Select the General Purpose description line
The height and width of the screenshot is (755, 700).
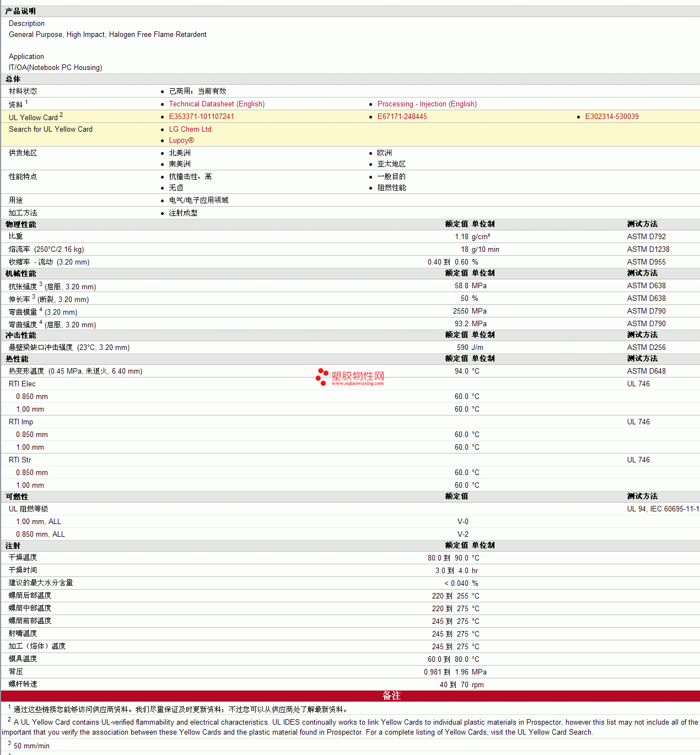point(107,35)
